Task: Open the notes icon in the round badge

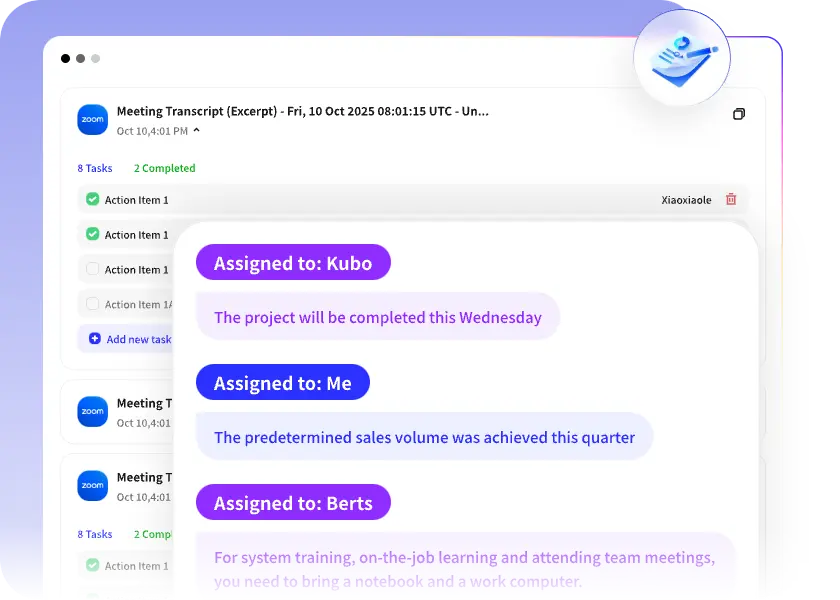Action: pyautogui.click(x=683, y=59)
